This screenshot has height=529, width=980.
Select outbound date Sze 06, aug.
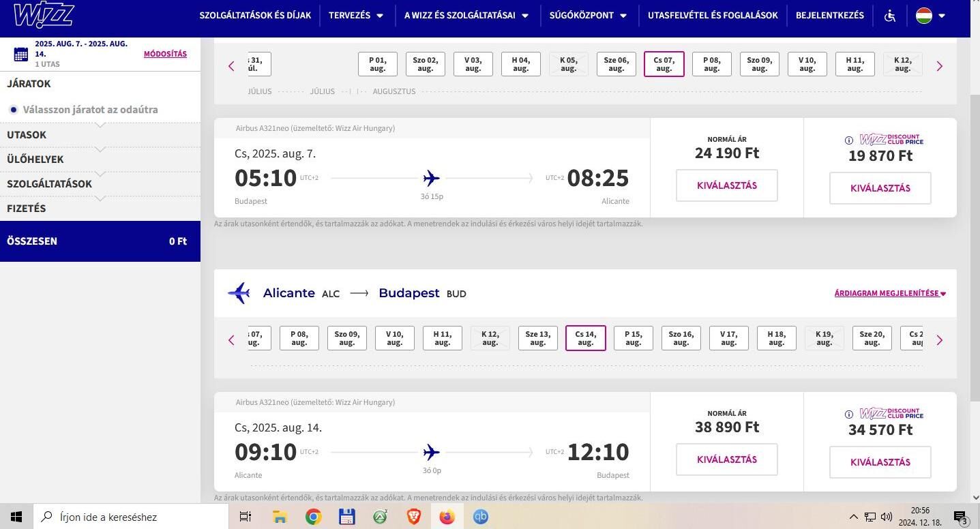[617, 64]
